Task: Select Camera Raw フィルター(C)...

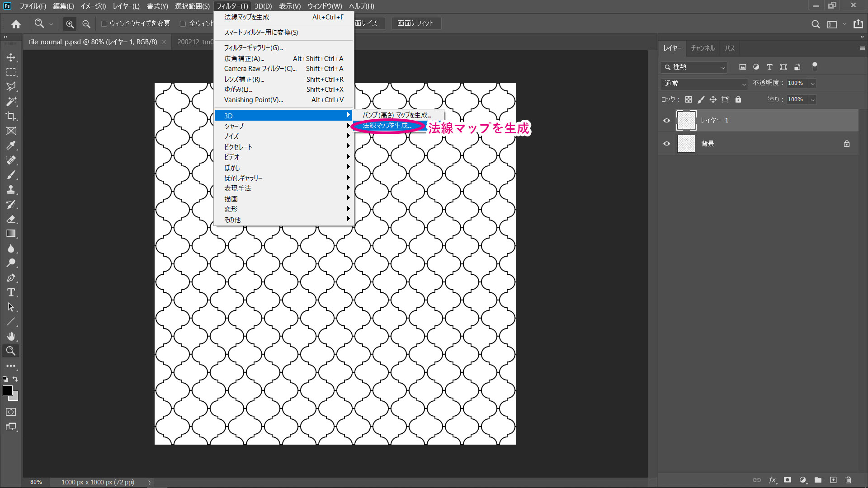Action: [x=283, y=69]
